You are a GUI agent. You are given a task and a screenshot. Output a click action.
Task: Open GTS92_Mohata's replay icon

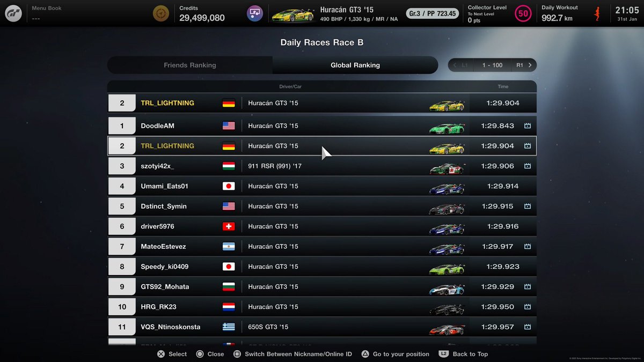[x=528, y=286]
